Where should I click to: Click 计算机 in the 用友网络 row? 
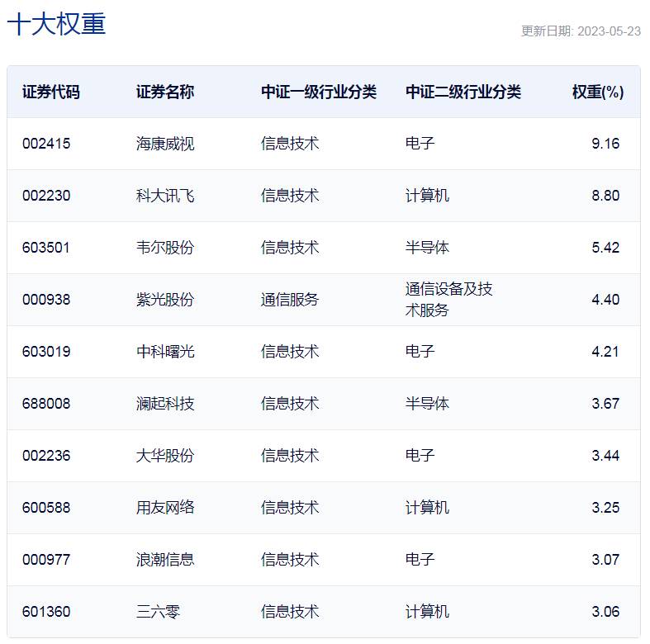click(x=427, y=508)
